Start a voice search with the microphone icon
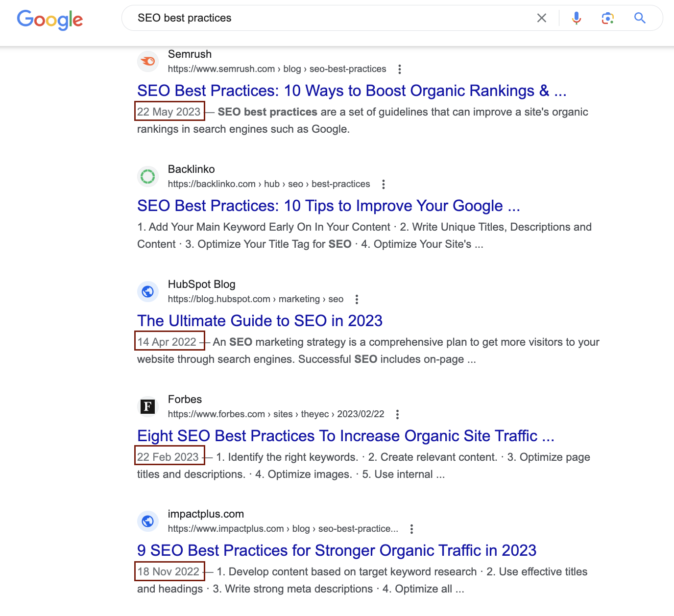The height and width of the screenshot is (616, 674). point(577,18)
